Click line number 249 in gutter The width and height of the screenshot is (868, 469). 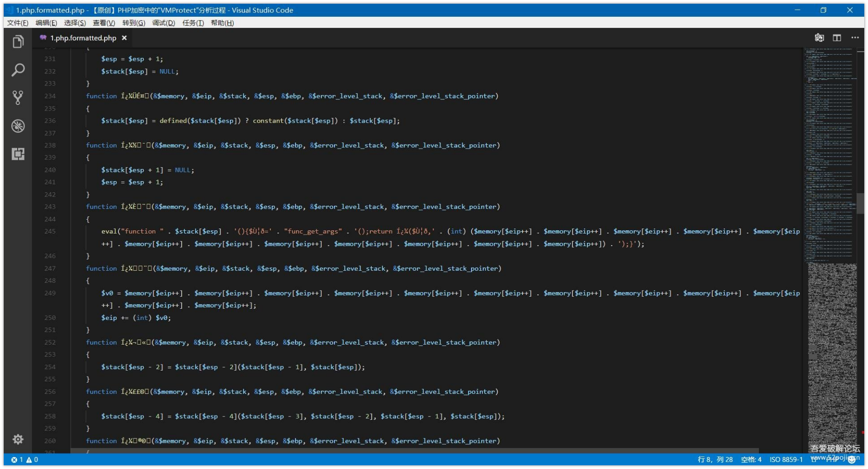click(x=50, y=293)
